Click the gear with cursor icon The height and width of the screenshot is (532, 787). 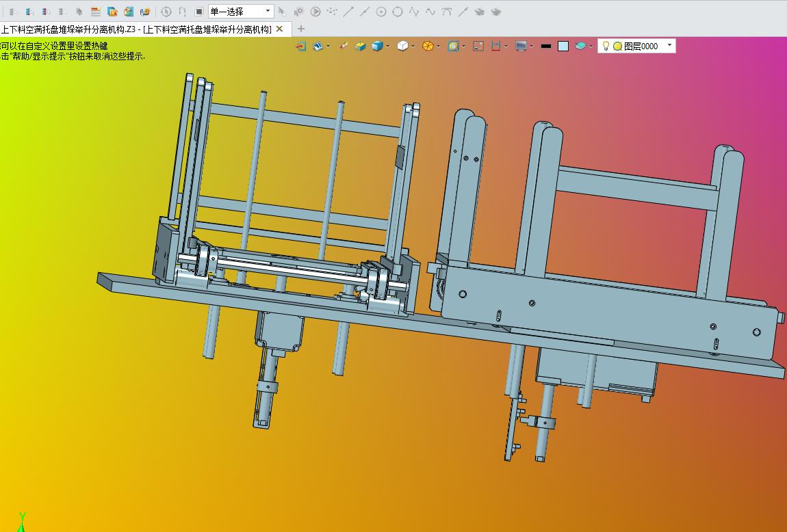click(x=298, y=11)
